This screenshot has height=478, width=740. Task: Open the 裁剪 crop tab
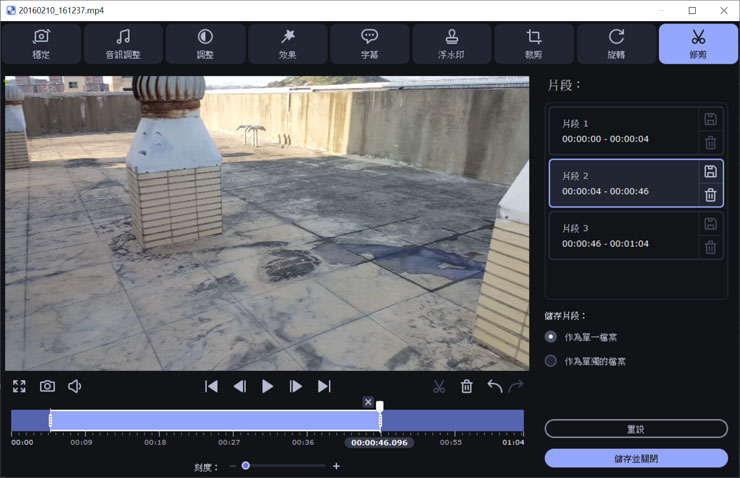pyautogui.click(x=534, y=43)
